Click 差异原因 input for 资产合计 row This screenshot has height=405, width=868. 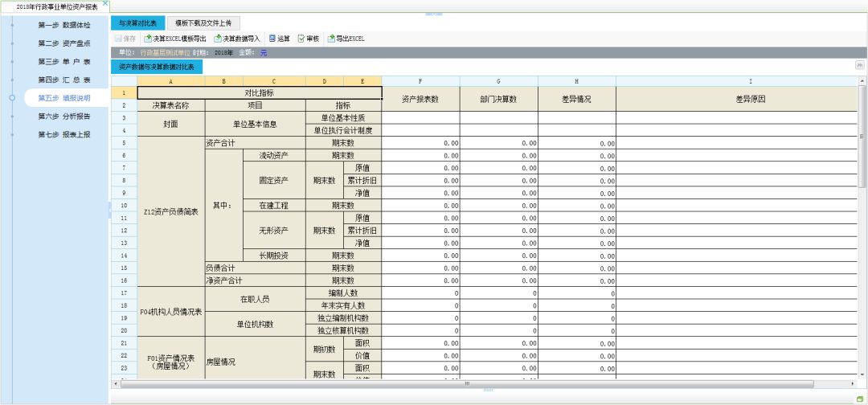tap(737, 143)
